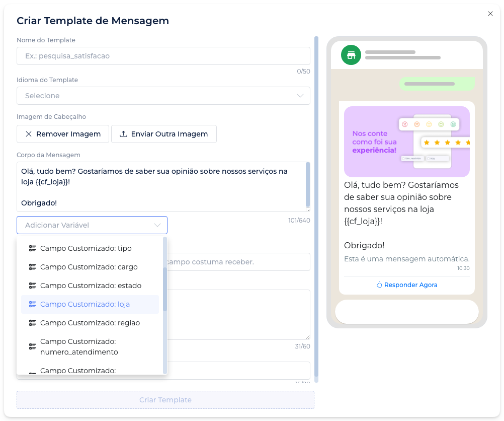Click the thumbs-up icon beside Responder Agora
Viewport: 504px width, 421px height.
379,285
